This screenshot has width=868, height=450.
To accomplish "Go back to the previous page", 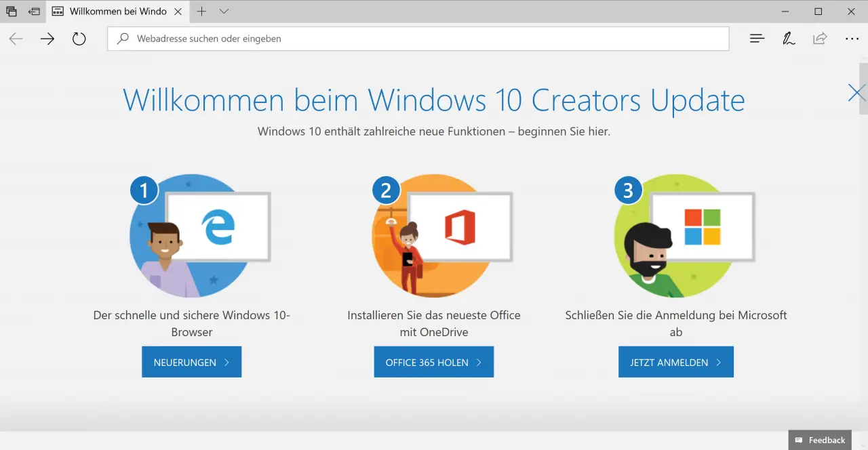I will click(x=16, y=39).
